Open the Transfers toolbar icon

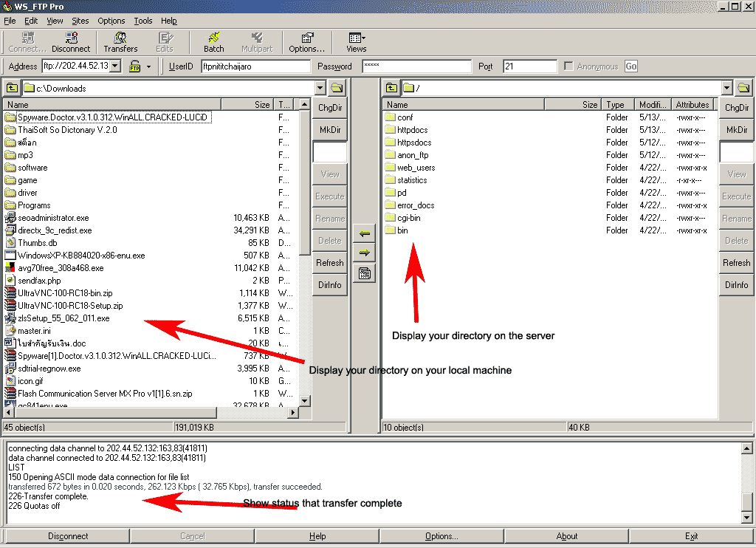[120, 42]
